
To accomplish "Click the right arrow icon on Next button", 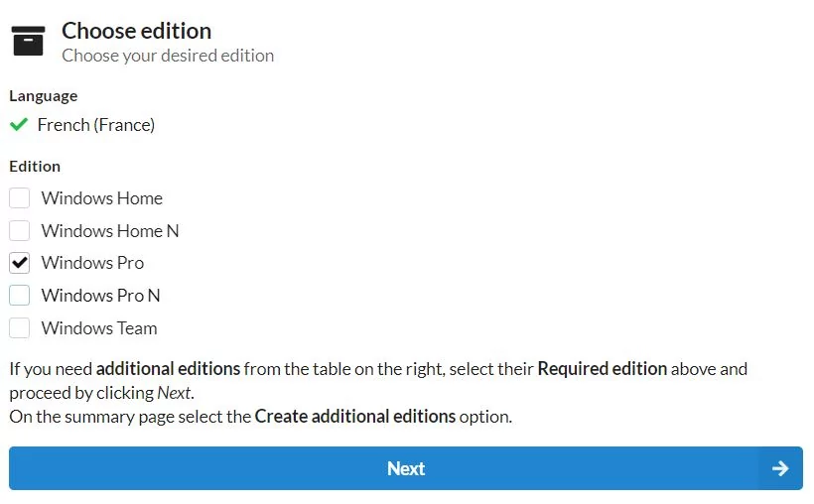I will click(779, 468).
